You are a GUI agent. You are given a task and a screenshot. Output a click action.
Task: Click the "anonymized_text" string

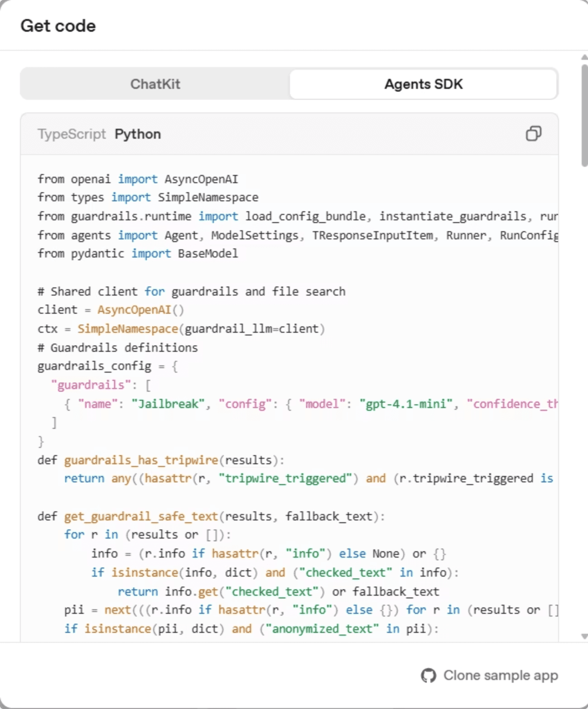322,629
